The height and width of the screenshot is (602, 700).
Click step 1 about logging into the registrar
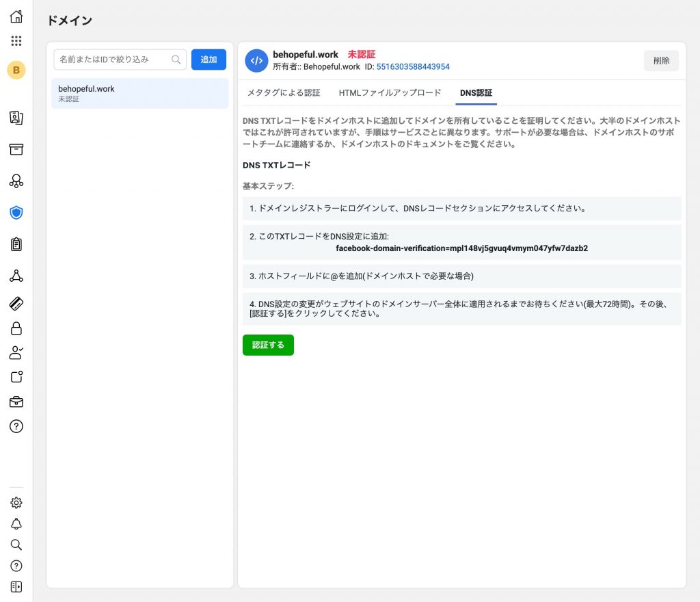461,209
